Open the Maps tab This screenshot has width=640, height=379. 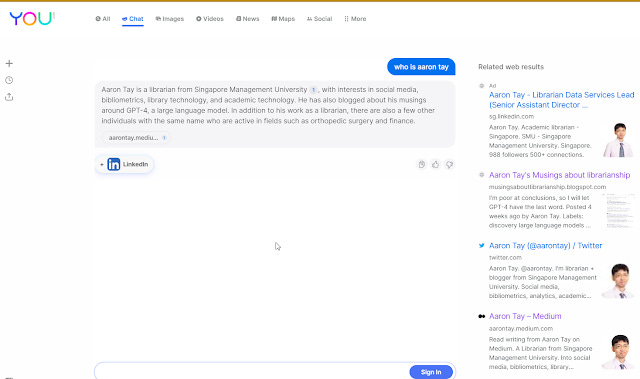click(x=283, y=19)
